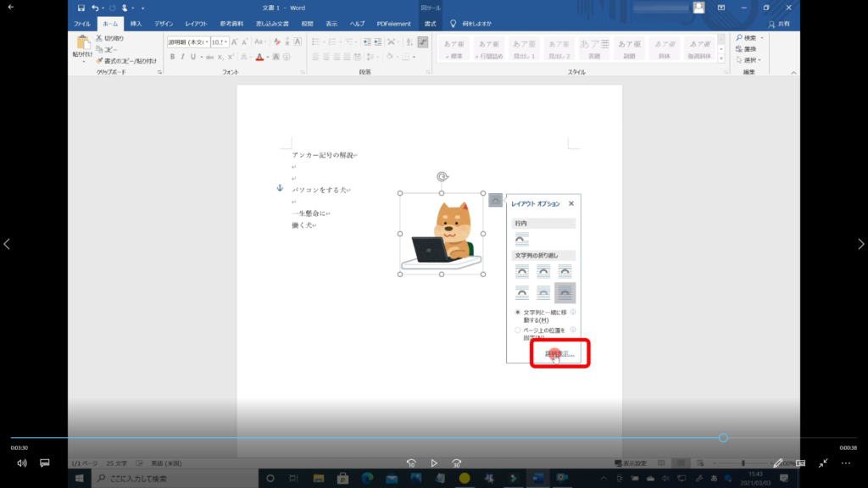Open the font name dropdown
Image resolution: width=868 pixels, height=488 pixels.
click(205, 42)
